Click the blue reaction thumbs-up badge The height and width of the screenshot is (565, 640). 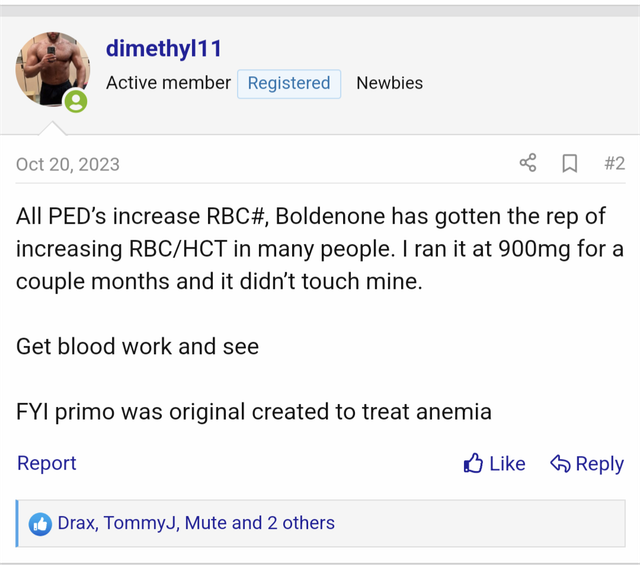click(40, 523)
